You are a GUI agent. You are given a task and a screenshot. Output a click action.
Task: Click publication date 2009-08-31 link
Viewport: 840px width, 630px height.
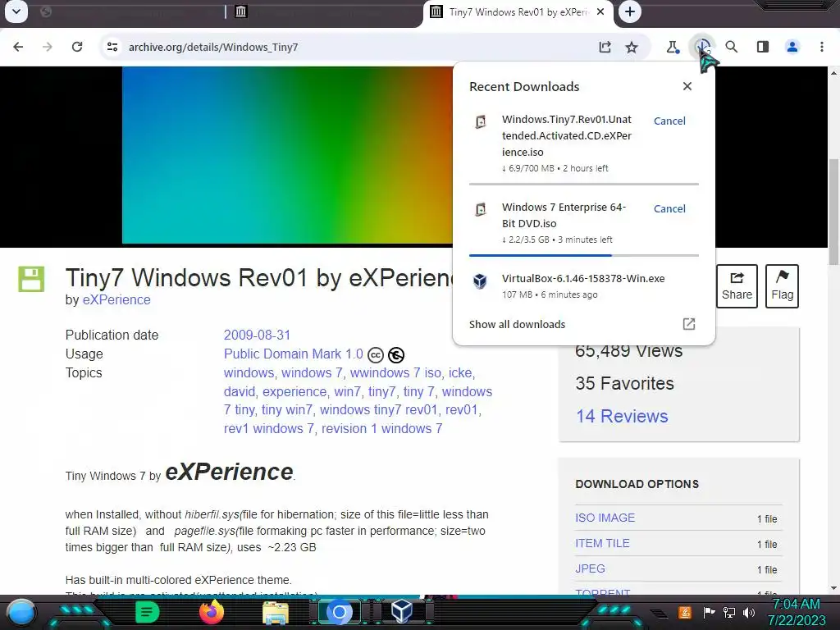click(x=257, y=336)
